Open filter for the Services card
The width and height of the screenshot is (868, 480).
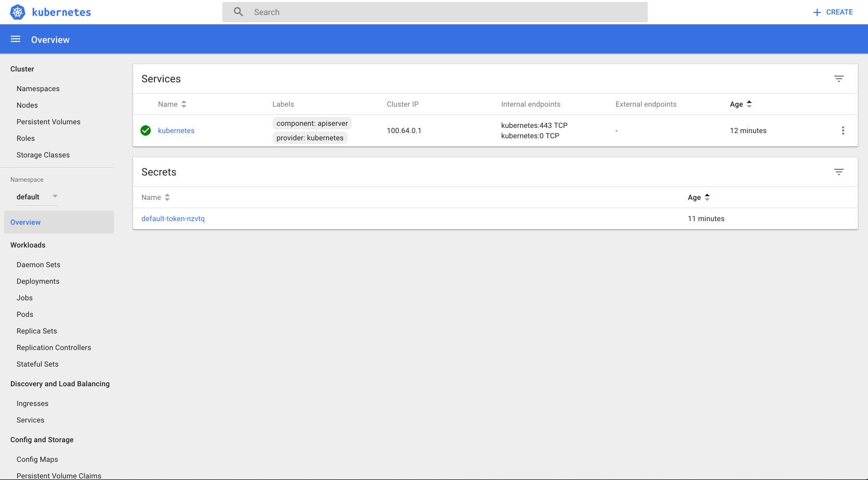click(838, 79)
